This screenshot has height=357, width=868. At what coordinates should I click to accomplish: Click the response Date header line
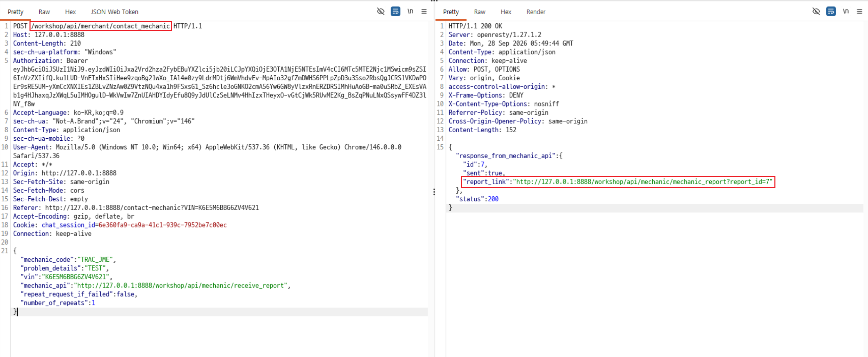(511, 43)
